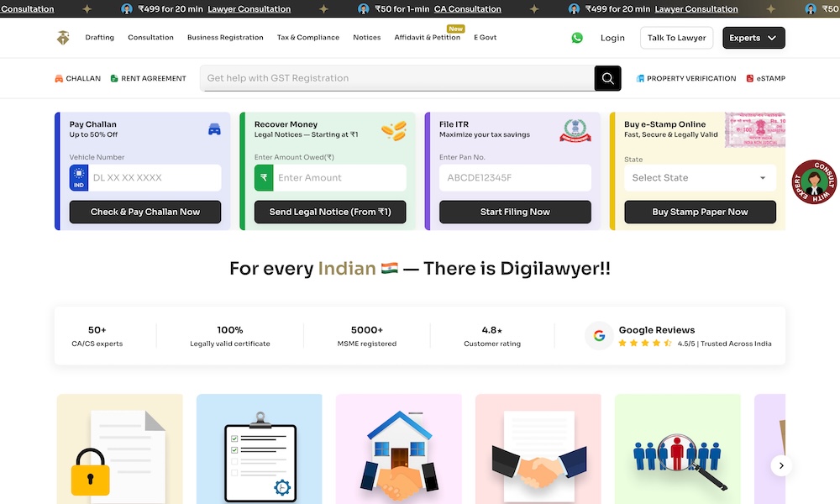Click the search magnifier button
The width and height of the screenshot is (840, 504).
(x=607, y=78)
